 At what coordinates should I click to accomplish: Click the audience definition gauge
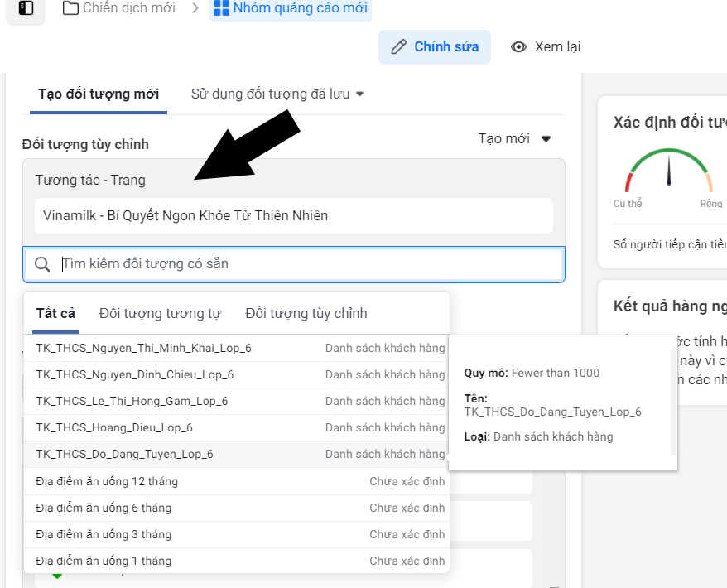coord(668,171)
